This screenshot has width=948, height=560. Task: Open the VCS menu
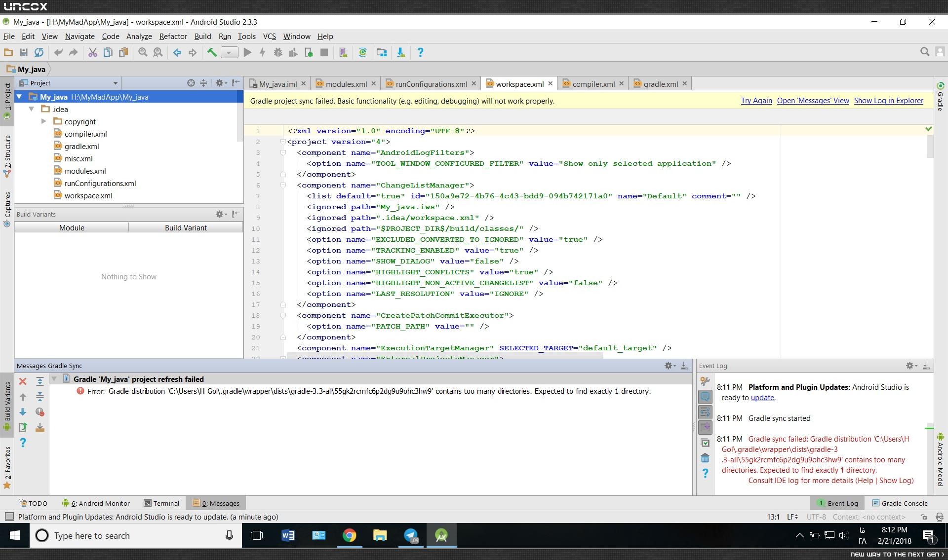pos(269,36)
